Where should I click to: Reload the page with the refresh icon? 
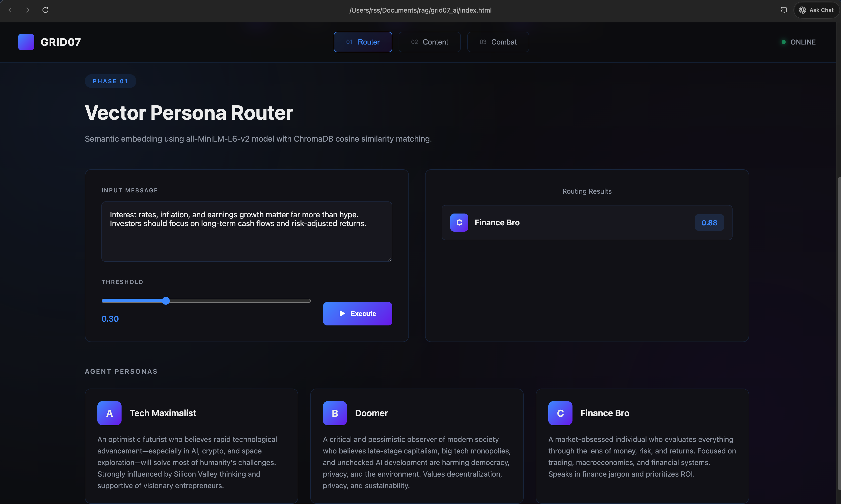tap(45, 10)
